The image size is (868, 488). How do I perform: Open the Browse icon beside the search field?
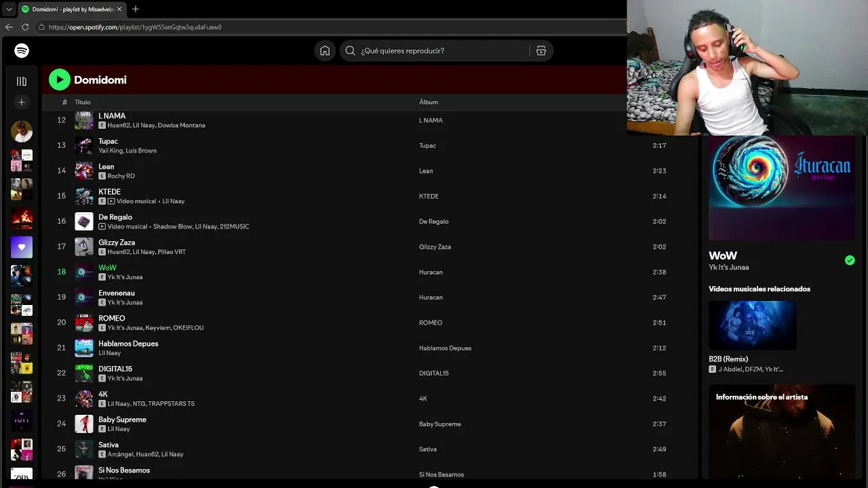[x=541, y=51]
